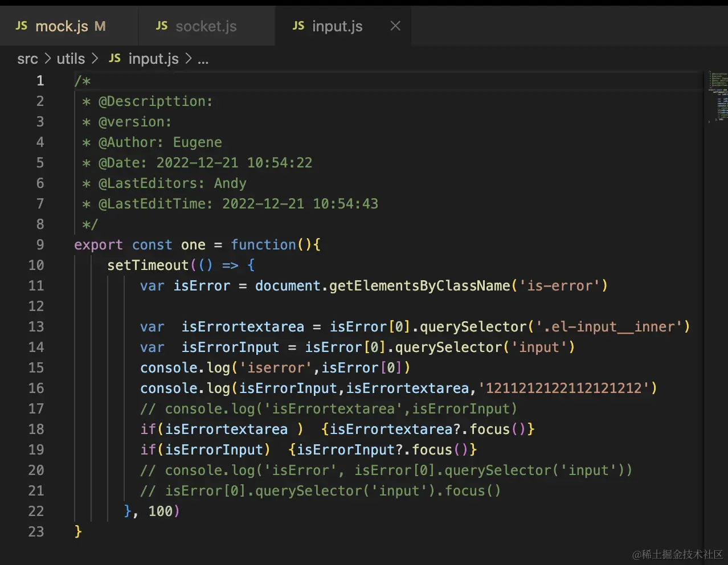Click the JS icon in the breadcrumb
This screenshot has height=565, width=728.
pos(114,59)
